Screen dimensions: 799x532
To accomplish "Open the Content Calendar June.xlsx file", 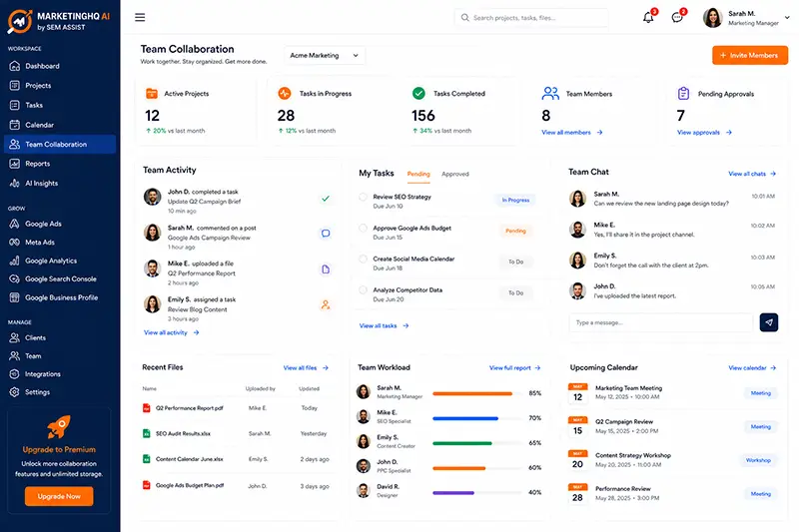I will click(x=189, y=459).
